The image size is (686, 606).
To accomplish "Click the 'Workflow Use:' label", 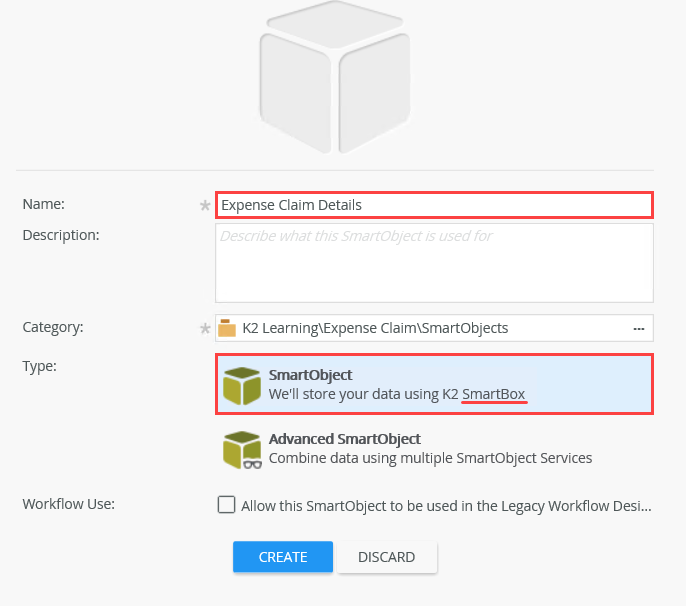I will coord(69,504).
